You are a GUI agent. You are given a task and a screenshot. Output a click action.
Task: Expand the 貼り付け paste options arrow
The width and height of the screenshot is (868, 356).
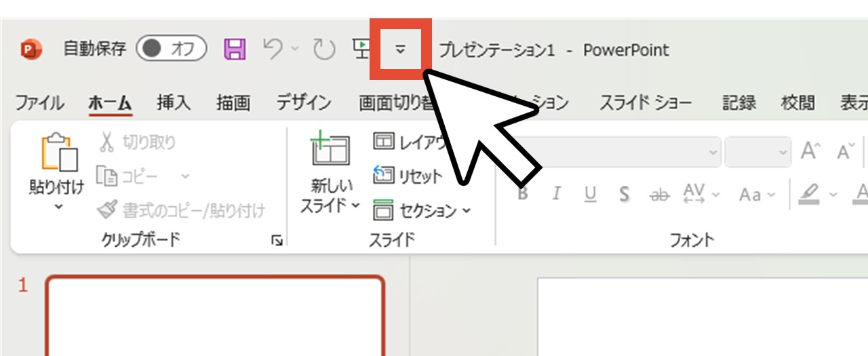click(x=58, y=205)
